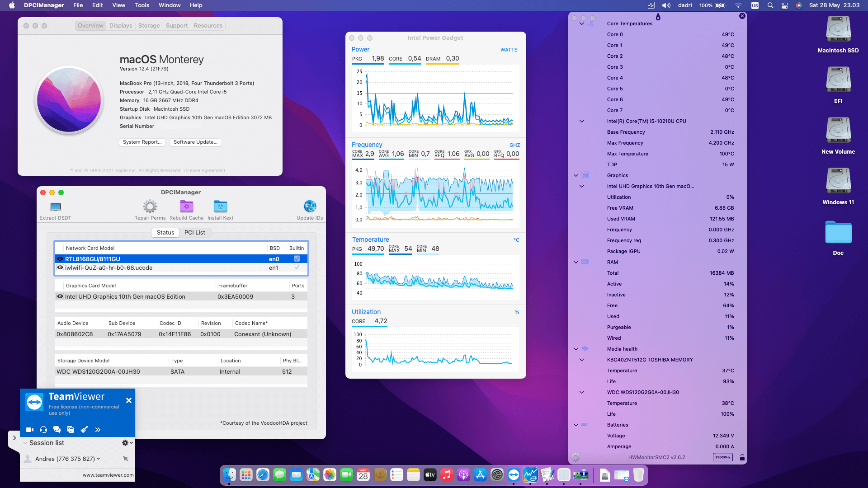Show more TeamViewer tools double-arrow
The width and height of the screenshot is (868, 488).
[x=98, y=430]
